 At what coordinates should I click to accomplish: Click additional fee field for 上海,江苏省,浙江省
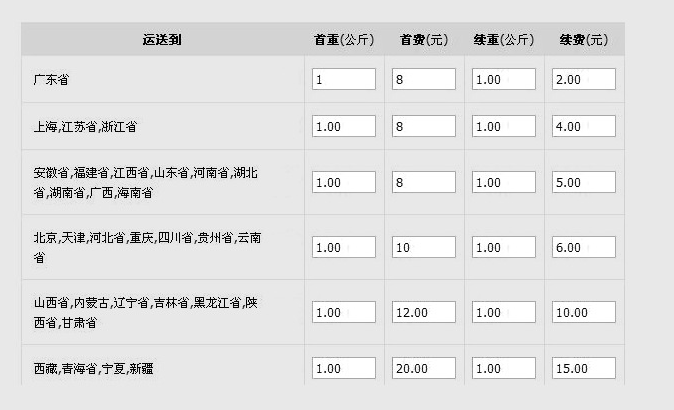pos(583,127)
